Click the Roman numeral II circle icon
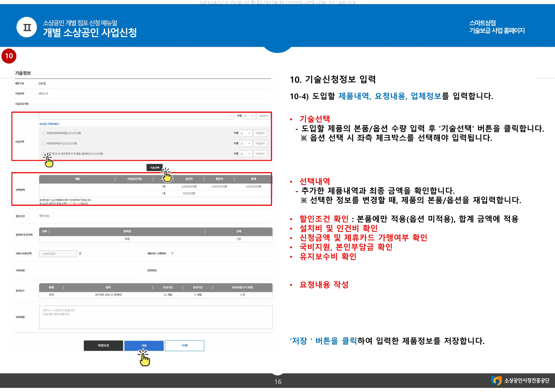The image size is (555, 392). (27, 28)
